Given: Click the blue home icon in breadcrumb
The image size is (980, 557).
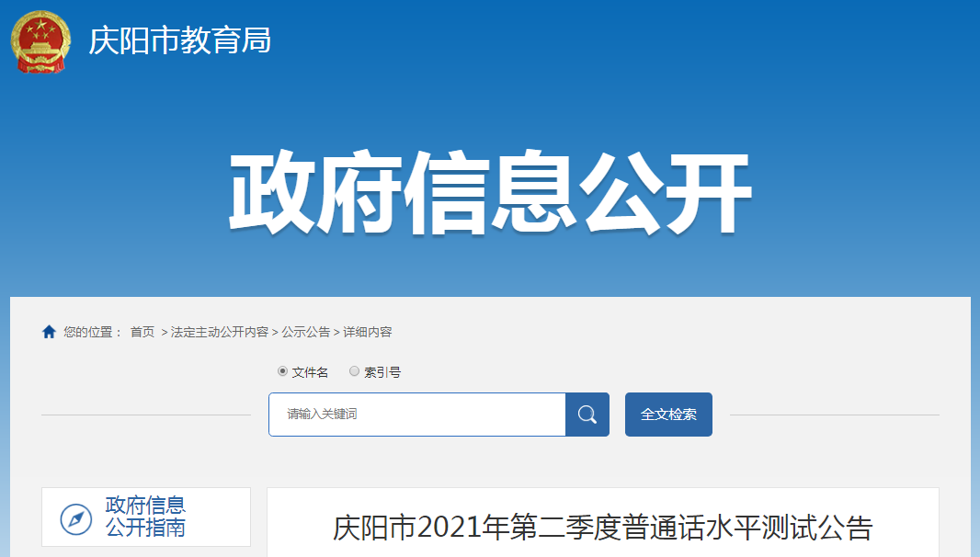Looking at the screenshot, I should point(49,332).
